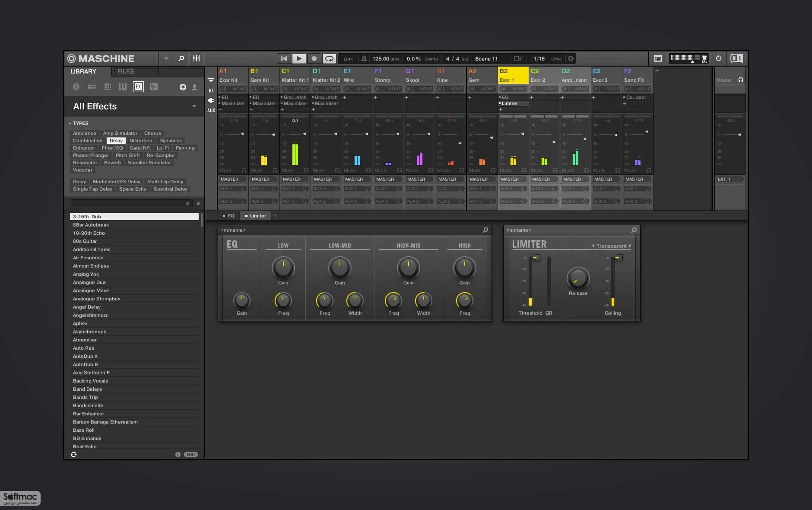
Task: Select group A1 Exor Kit header
Action: [233, 75]
